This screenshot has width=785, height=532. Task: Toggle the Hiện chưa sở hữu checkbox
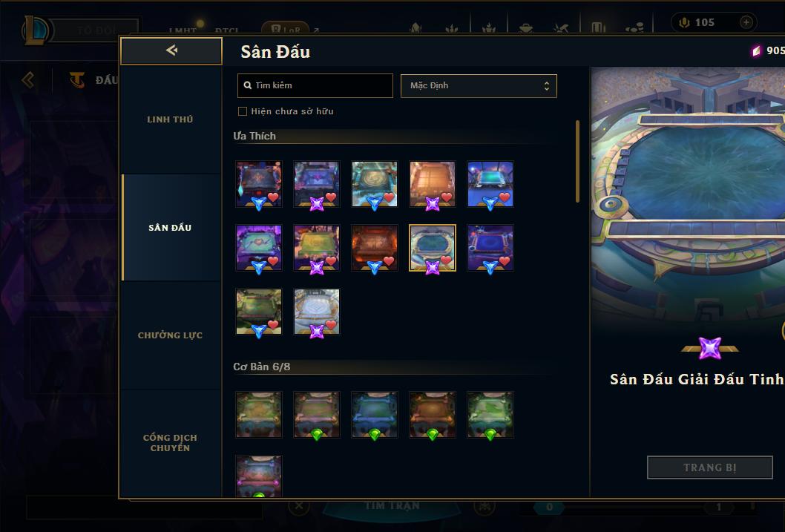tap(243, 111)
